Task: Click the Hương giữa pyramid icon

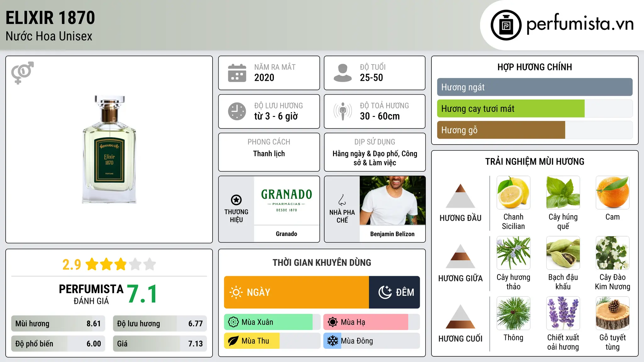Action: 460,256
